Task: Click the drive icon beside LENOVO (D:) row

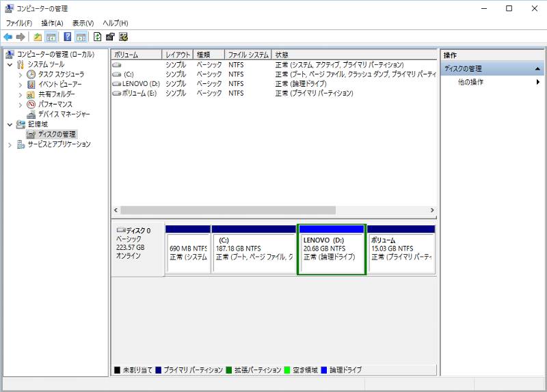Action: click(117, 84)
